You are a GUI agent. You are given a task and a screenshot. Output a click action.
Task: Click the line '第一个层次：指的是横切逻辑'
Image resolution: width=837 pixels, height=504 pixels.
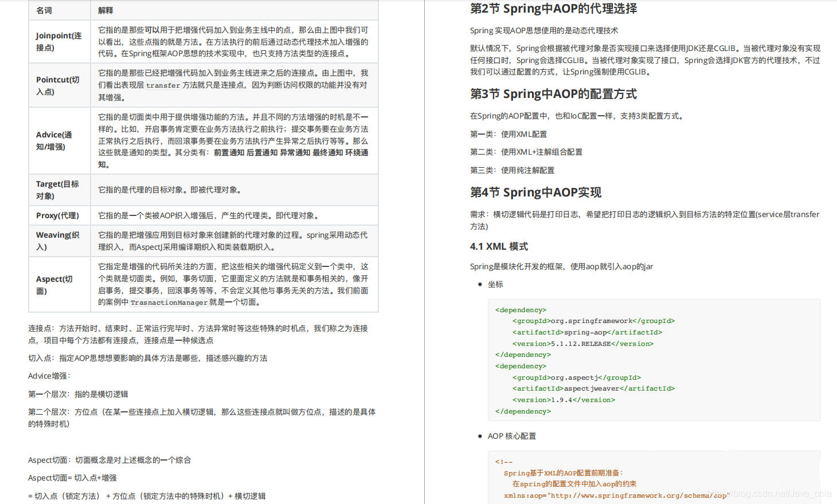click(x=78, y=394)
